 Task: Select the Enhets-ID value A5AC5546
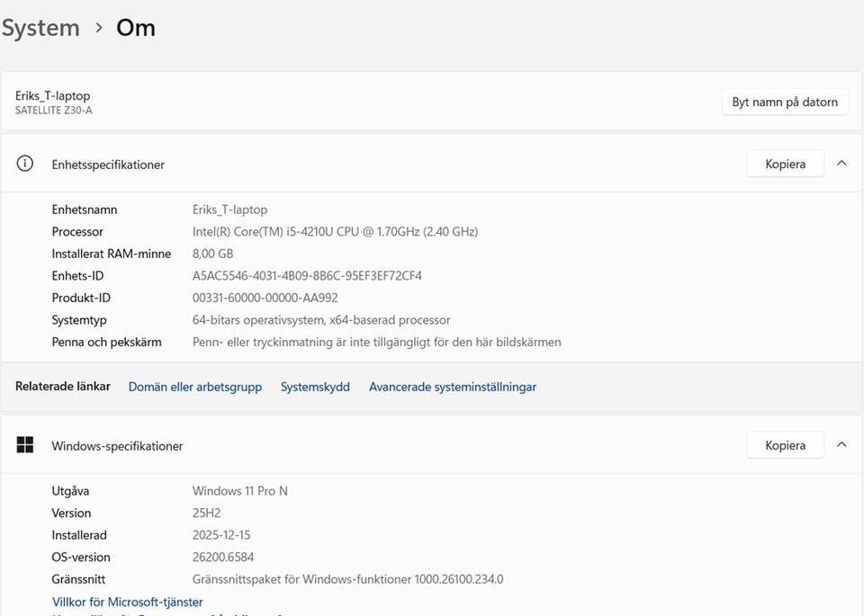tap(307, 276)
